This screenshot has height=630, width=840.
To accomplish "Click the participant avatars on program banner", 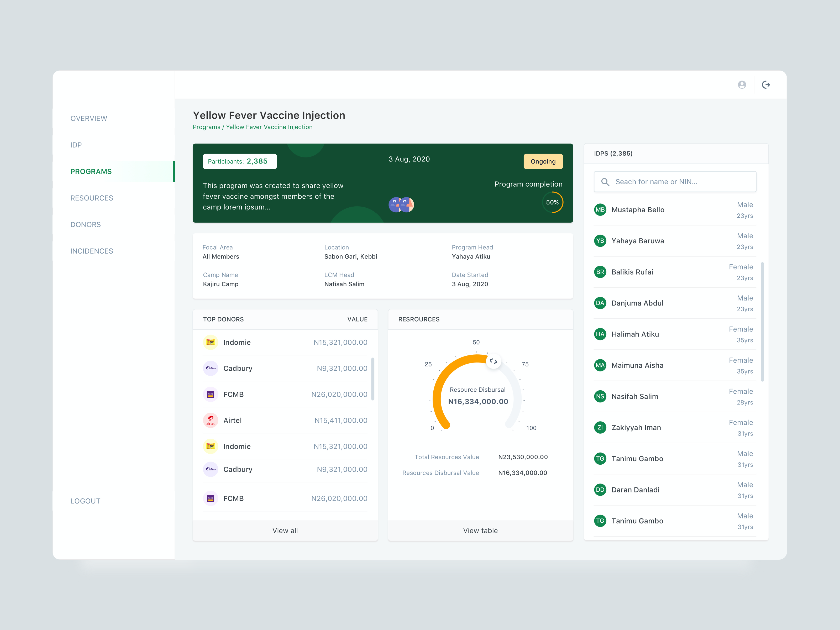I will point(401,205).
